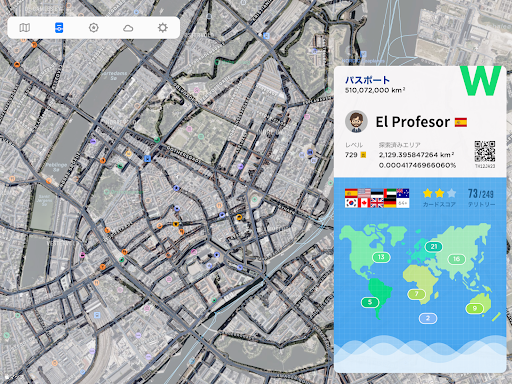Open the settings gear icon
512x384 pixels.
163,28
